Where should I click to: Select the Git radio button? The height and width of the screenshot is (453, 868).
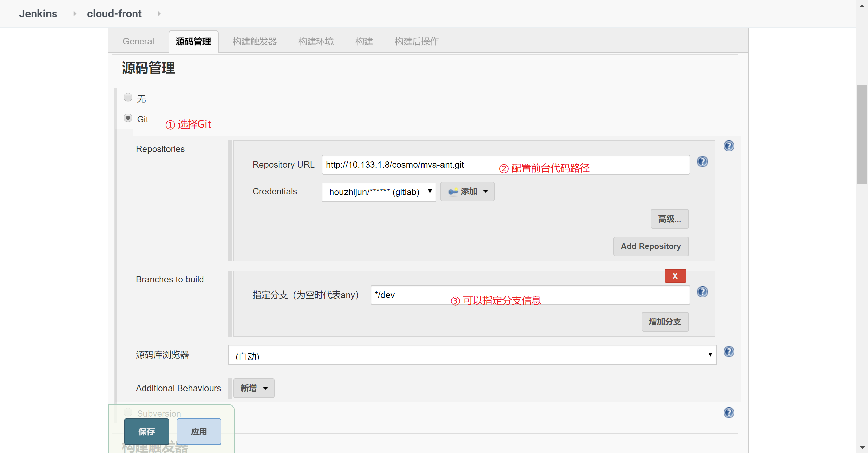(x=128, y=118)
